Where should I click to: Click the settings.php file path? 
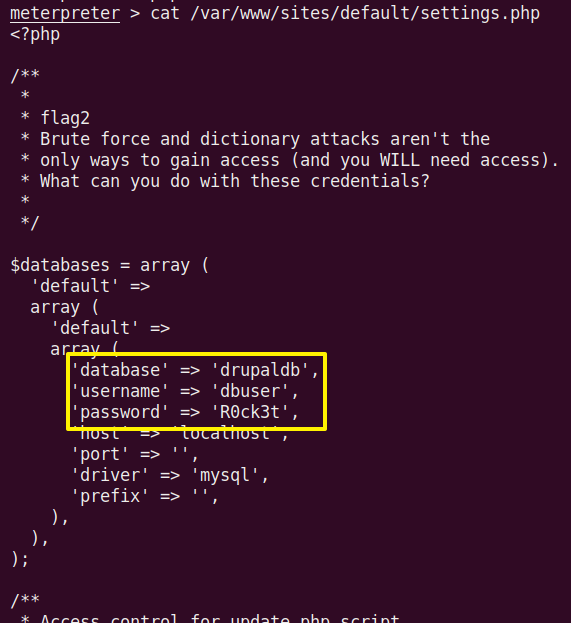(x=365, y=14)
